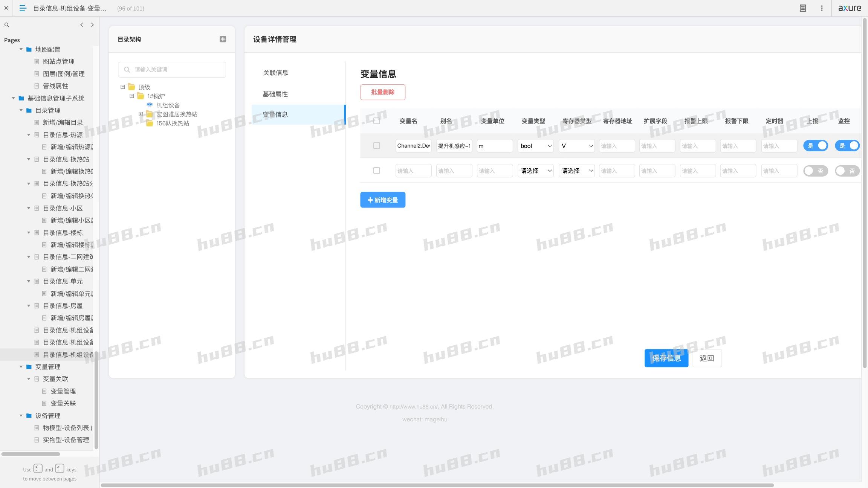The width and height of the screenshot is (868, 488).
Task: Turn off 监控 switch in first row
Action: pyautogui.click(x=847, y=146)
